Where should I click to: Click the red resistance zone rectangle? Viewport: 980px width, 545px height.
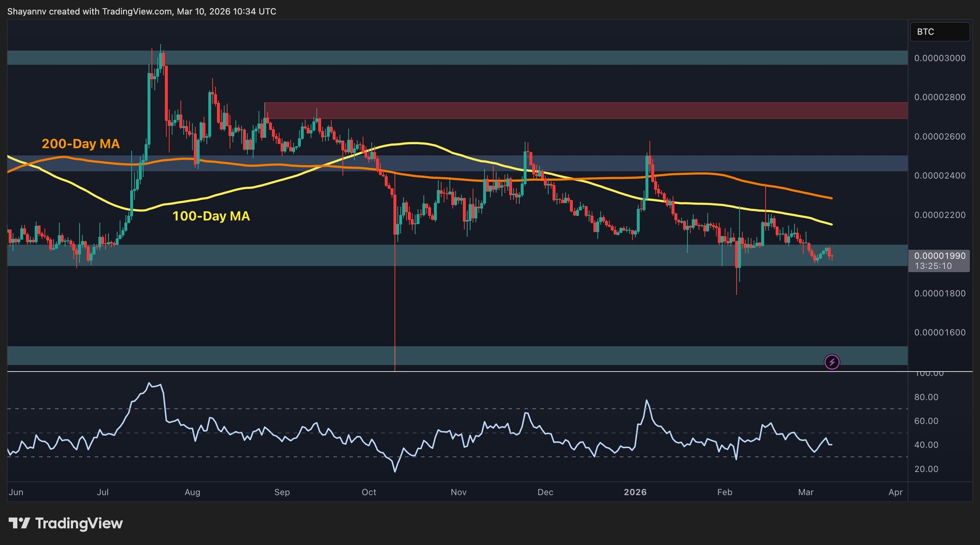586,111
